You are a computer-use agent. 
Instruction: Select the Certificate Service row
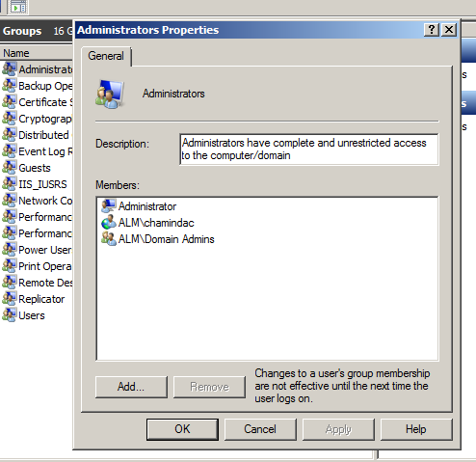37,102
